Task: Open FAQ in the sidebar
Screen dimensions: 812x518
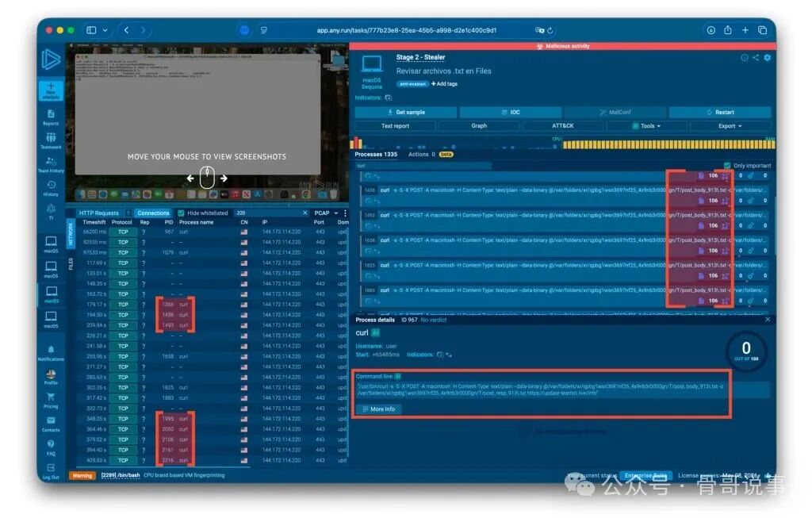Action: point(51,447)
